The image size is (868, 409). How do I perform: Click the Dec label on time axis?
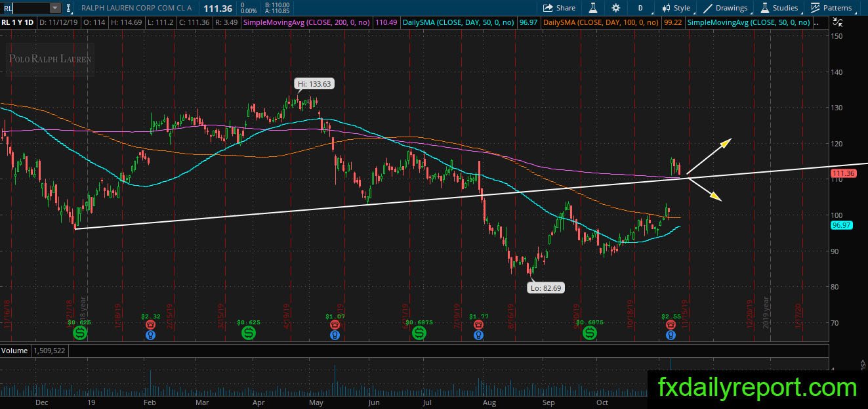pos(42,402)
